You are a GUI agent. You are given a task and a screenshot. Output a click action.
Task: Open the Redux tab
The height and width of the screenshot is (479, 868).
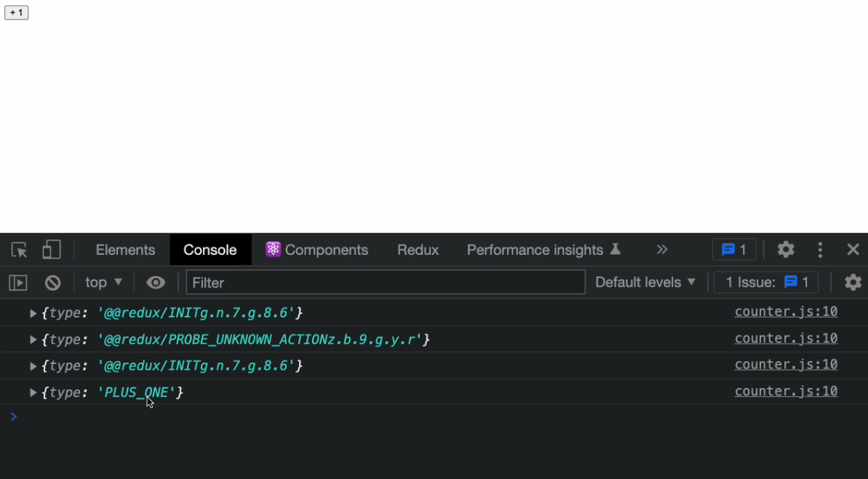tap(418, 250)
